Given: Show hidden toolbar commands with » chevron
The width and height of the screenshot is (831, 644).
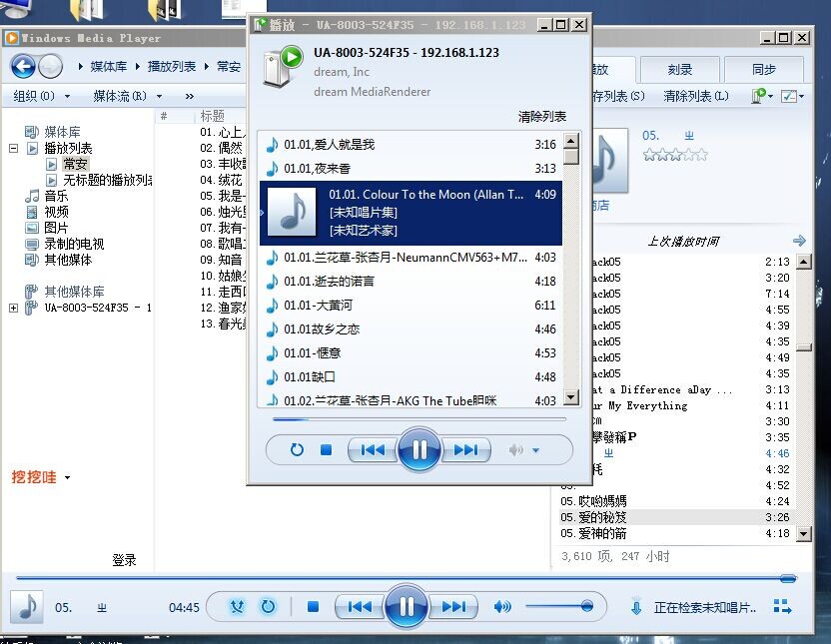Looking at the screenshot, I should tap(189, 97).
